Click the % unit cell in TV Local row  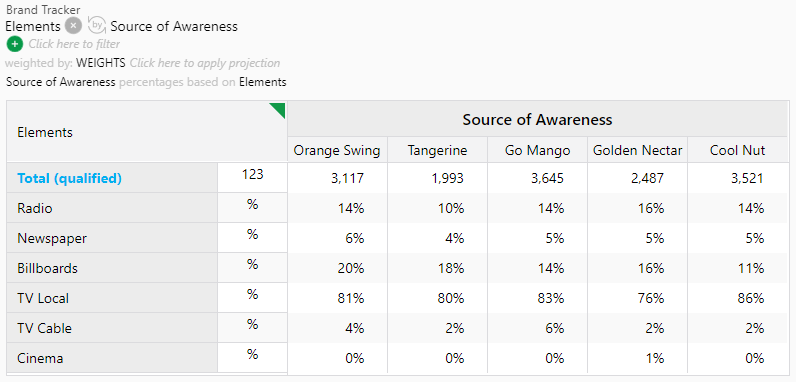pos(252,298)
